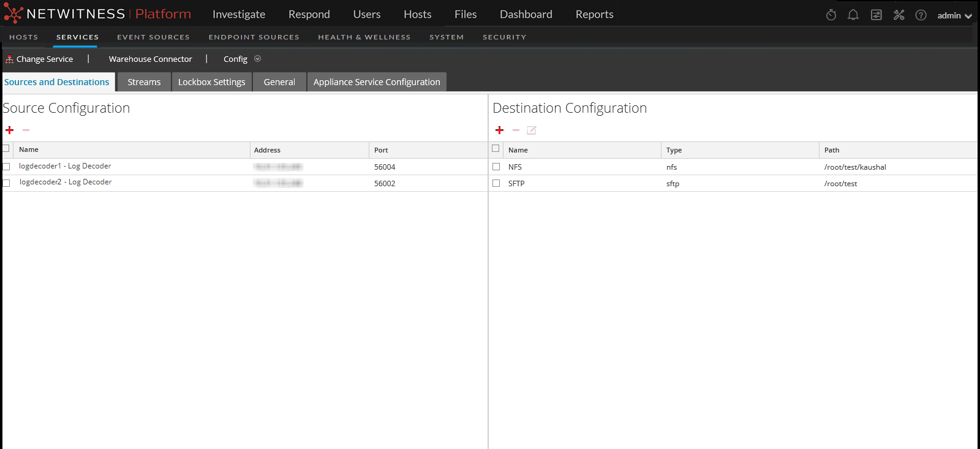This screenshot has width=980, height=449.
Task: Open the admin tools wrench icon
Action: [899, 15]
